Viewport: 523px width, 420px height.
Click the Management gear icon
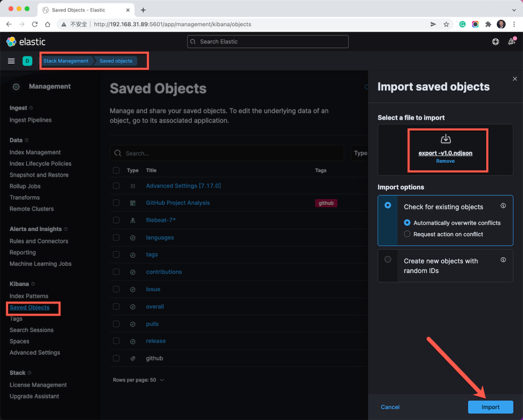(16, 87)
